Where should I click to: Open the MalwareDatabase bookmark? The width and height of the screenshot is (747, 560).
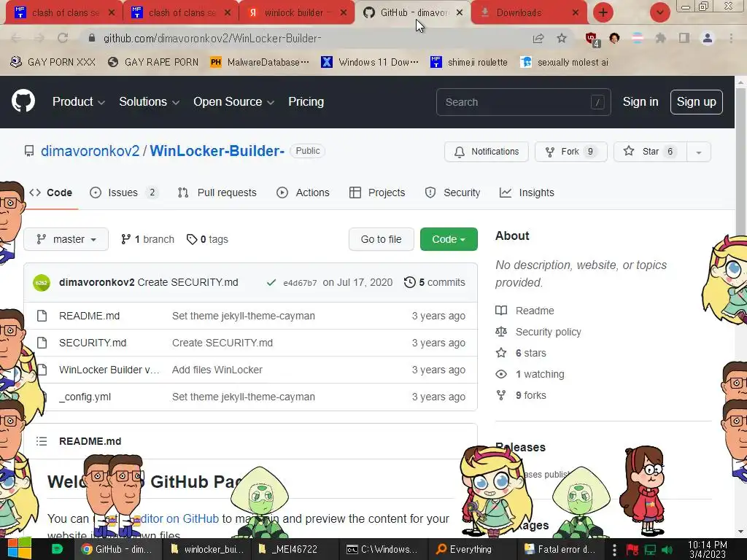coord(260,62)
